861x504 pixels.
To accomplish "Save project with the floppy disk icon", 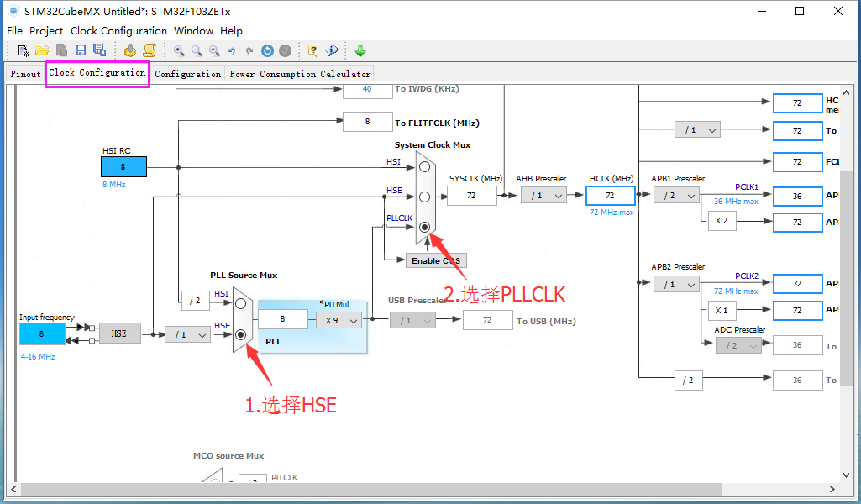I will [81, 51].
